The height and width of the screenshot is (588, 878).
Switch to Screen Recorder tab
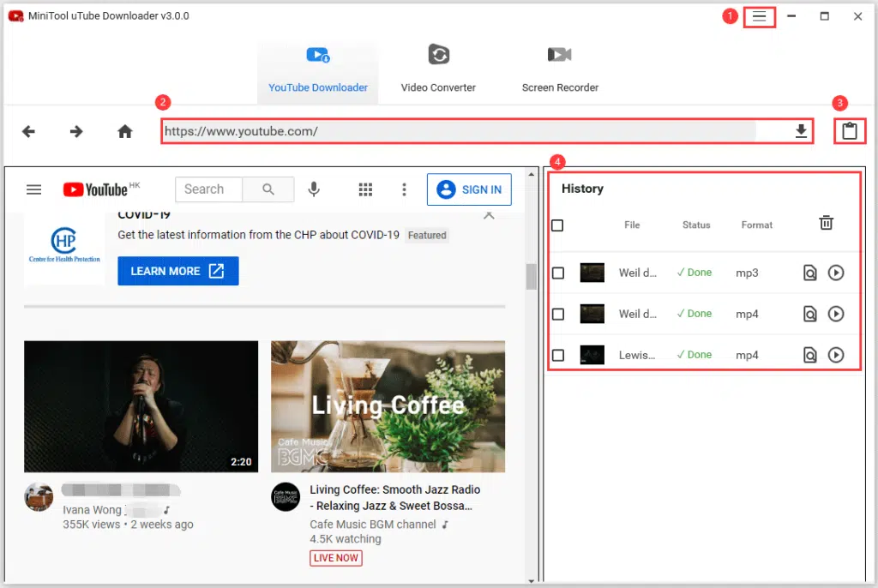560,69
